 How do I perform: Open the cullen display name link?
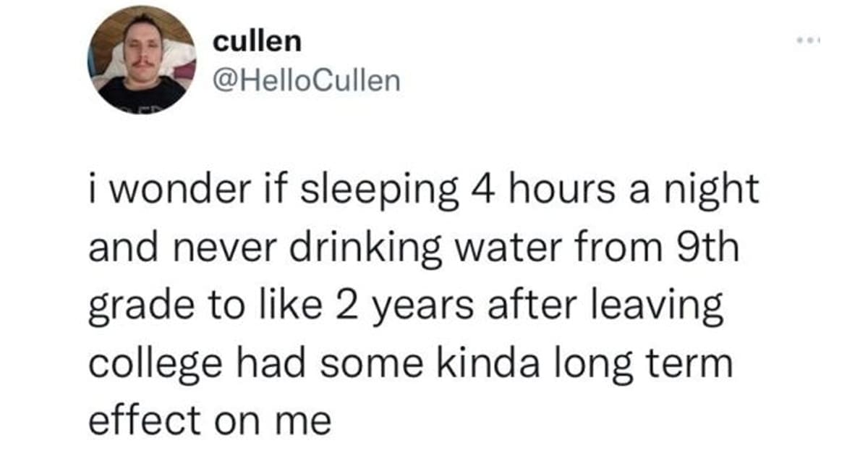(257, 41)
